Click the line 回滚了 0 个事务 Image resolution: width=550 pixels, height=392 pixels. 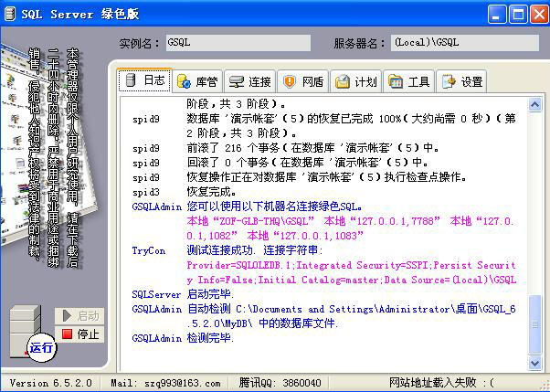(x=308, y=163)
